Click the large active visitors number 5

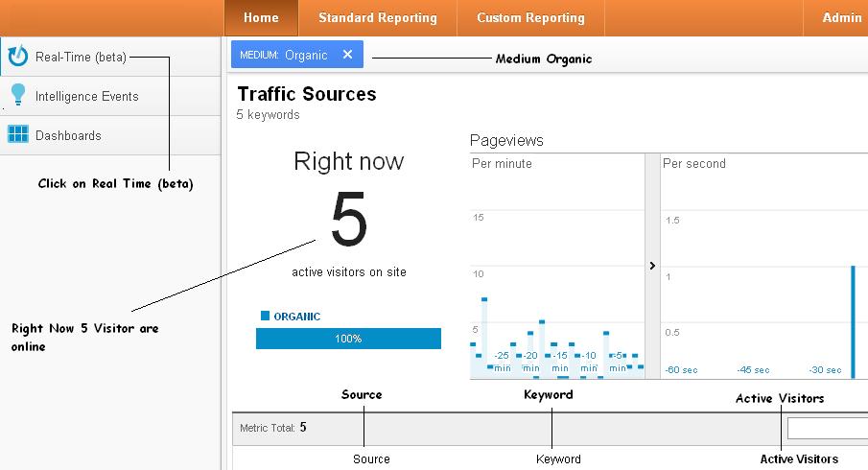(349, 219)
